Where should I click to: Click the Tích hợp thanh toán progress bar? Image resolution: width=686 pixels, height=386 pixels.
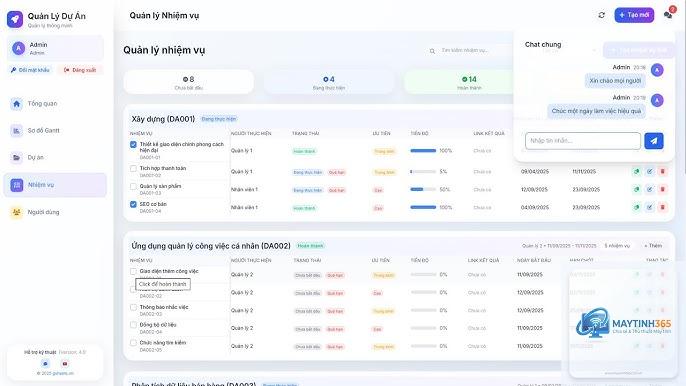tap(423, 172)
